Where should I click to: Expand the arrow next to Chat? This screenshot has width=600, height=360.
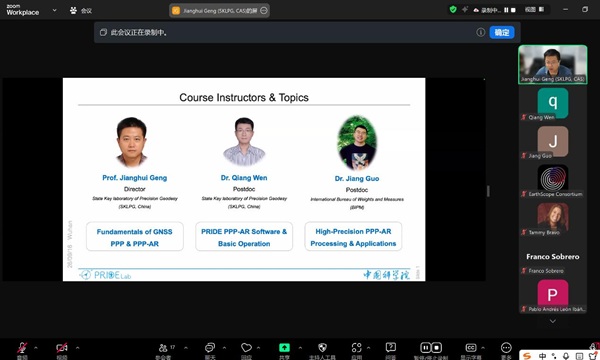[225, 348]
